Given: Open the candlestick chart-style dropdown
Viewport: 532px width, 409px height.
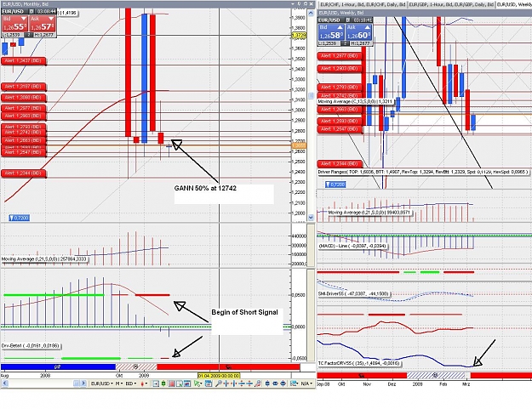Looking at the screenshot, I should [144, 383].
